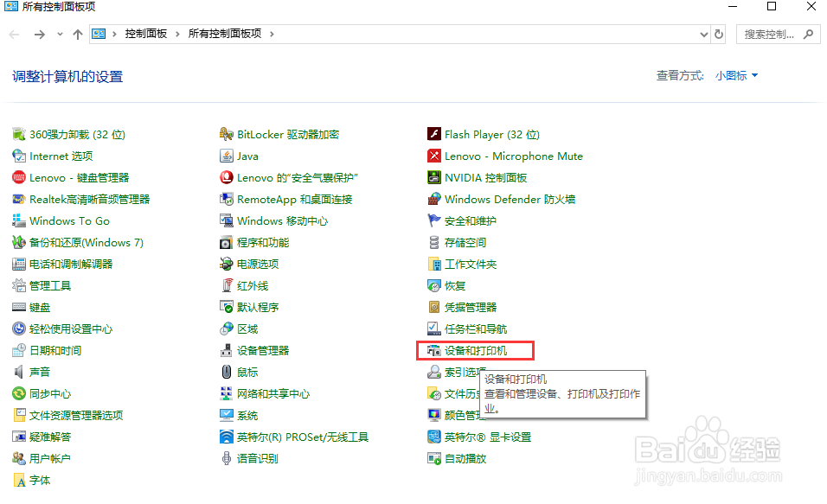Viewport: 827px width, 504px height.
Task: Open the 存储空间 icon
Action: 434,243
